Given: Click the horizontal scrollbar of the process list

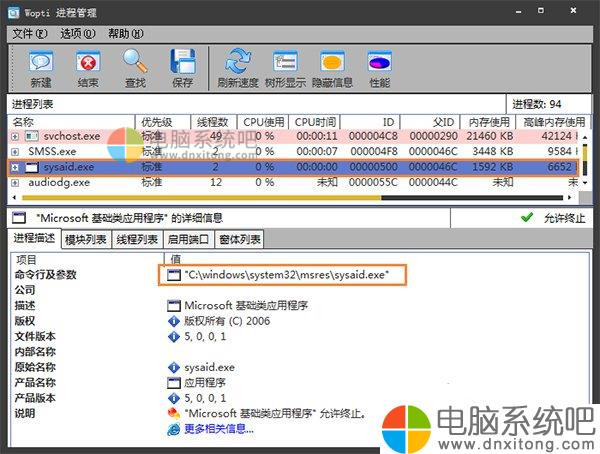Looking at the screenshot, I should (292, 198).
